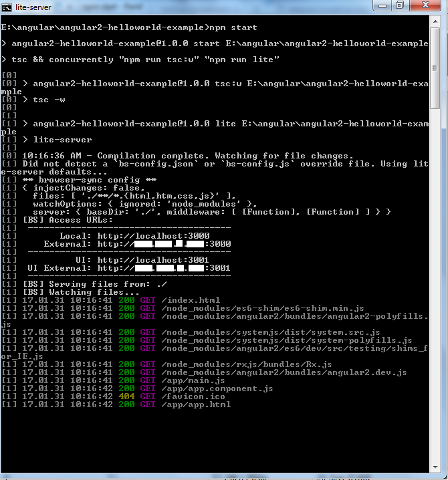The image size is (448, 480).
Task: Click 'Compilation complete. Watching for file changes.'
Action: tap(225, 156)
